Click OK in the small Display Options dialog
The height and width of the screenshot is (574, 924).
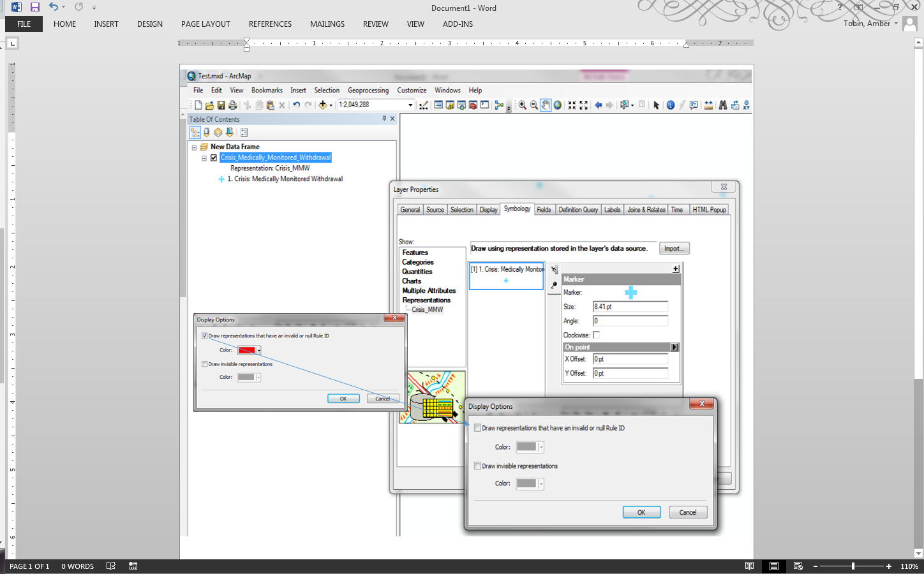[343, 399]
